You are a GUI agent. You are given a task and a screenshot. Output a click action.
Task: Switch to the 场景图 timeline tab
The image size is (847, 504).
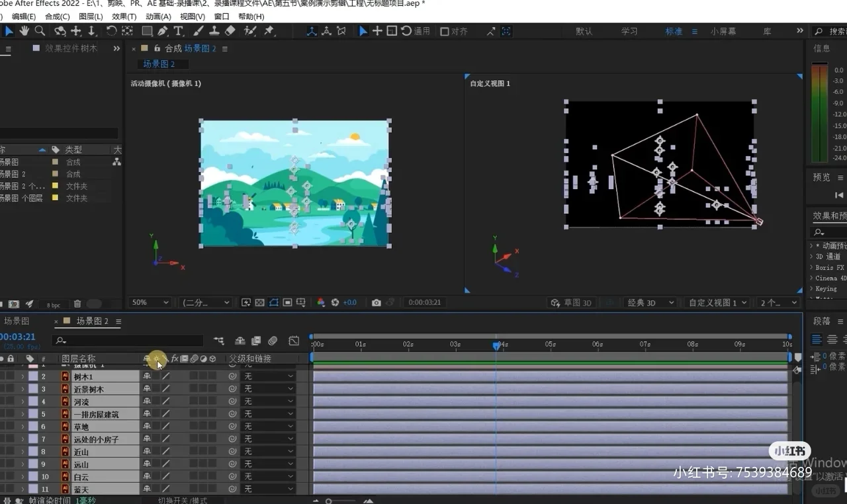click(x=17, y=321)
